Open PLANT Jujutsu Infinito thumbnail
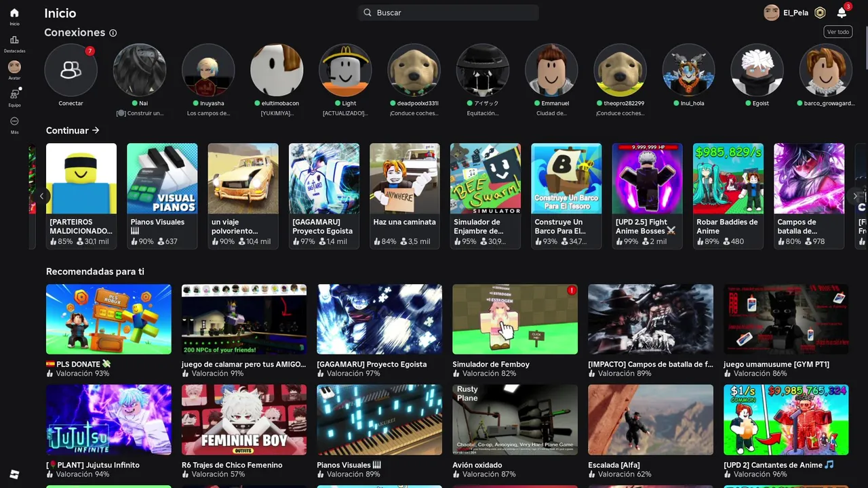This screenshot has height=488, width=868. coord(108,420)
